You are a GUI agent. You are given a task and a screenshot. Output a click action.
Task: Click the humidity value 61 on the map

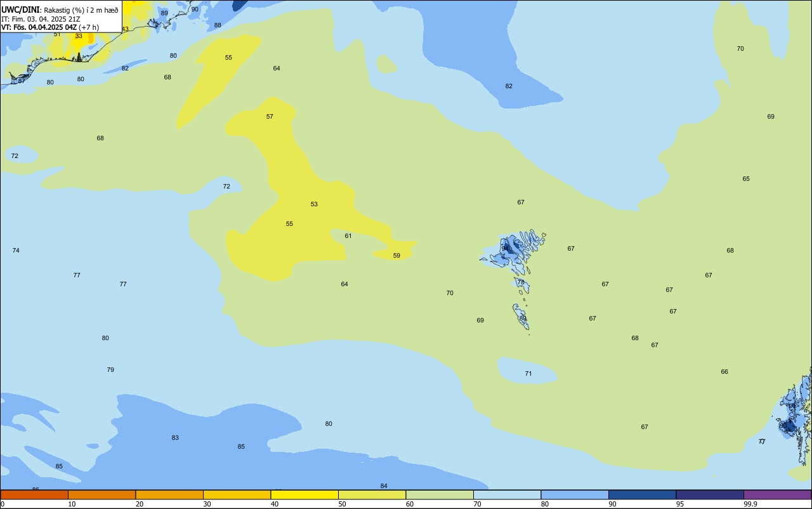tap(348, 236)
